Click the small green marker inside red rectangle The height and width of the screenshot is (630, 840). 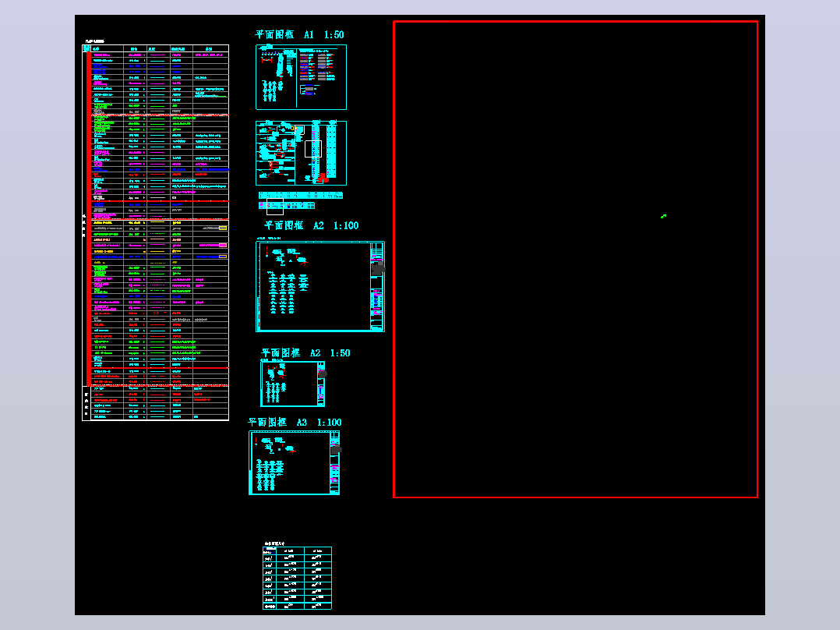tap(663, 216)
